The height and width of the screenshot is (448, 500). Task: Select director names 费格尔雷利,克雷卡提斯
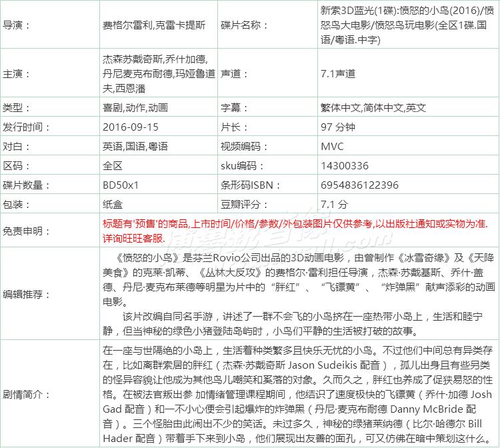[154, 25]
